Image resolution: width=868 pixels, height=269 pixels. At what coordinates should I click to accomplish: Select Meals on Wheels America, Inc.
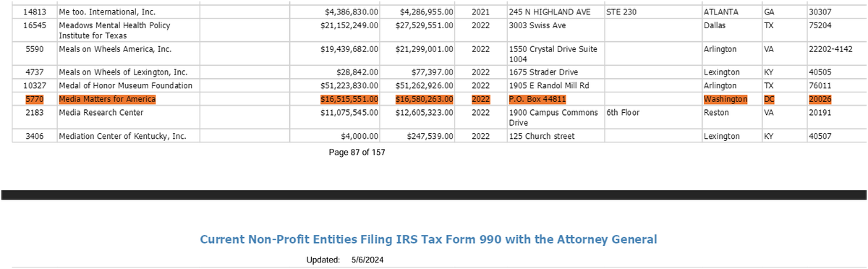[115, 49]
